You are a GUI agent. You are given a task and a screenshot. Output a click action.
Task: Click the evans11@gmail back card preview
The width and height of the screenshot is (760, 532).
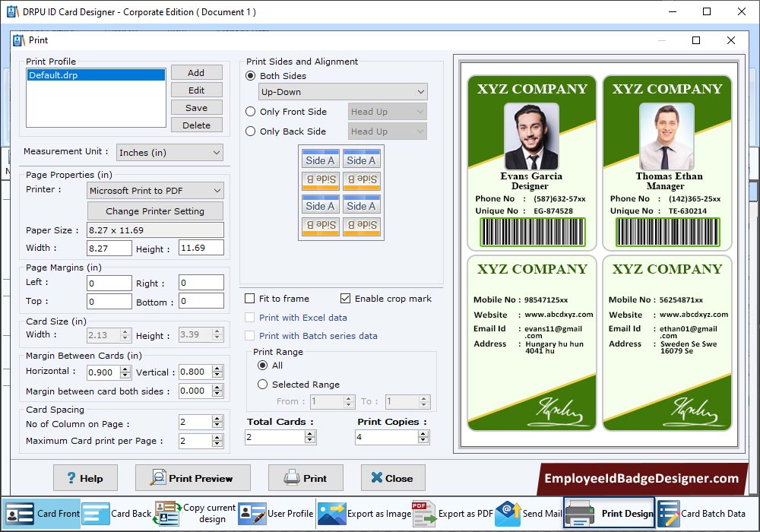[x=532, y=343]
